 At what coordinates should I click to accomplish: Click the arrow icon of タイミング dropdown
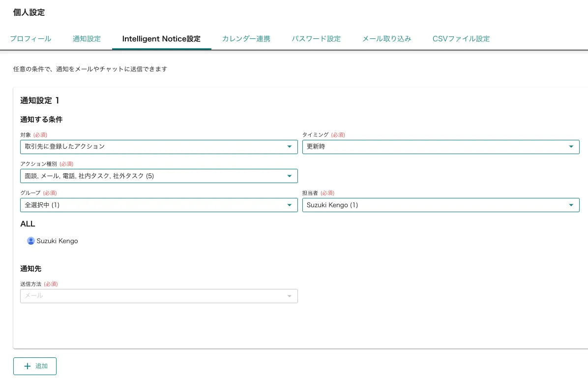(x=571, y=147)
